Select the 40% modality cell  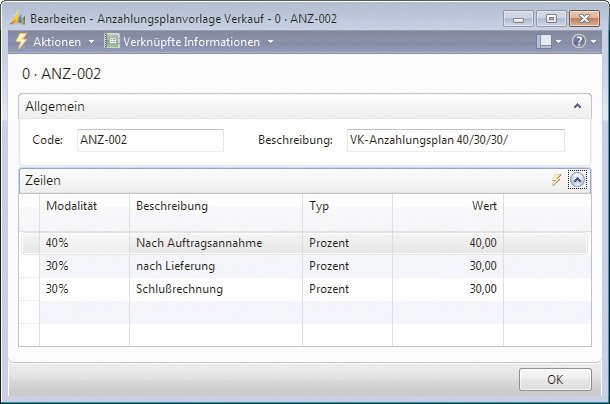[x=84, y=243]
